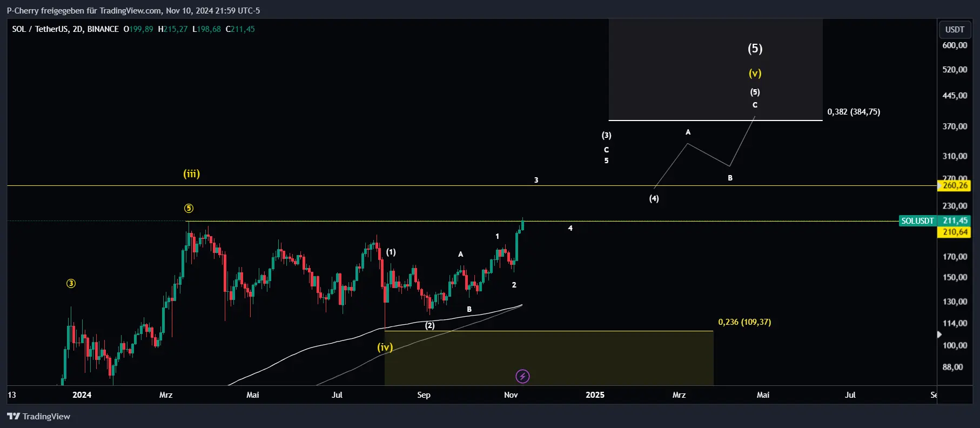This screenshot has height=428, width=980.
Task: Click the yellow (iv) wave label
Action: (x=385, y=347)
